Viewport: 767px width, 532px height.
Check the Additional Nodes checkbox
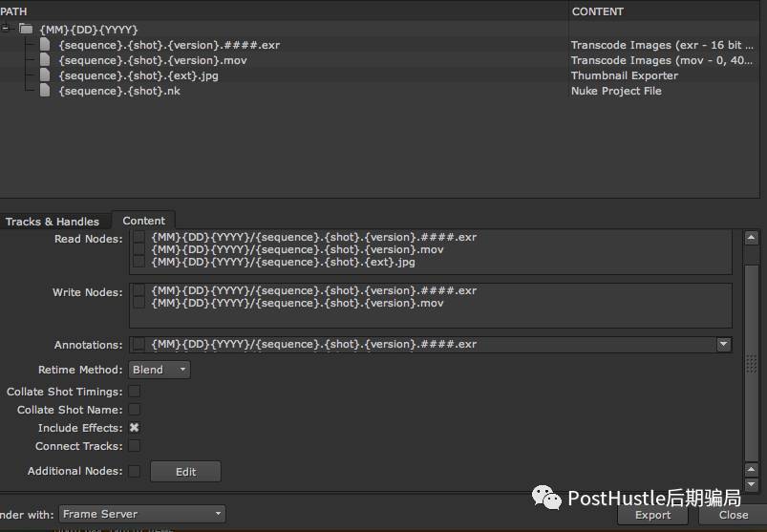pyautogui.click(x=135, y=471)
